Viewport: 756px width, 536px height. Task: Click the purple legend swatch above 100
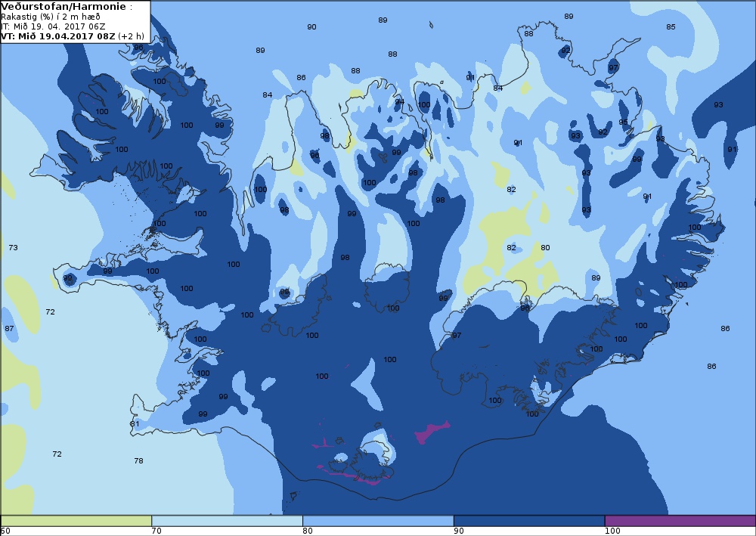point(680,521)
